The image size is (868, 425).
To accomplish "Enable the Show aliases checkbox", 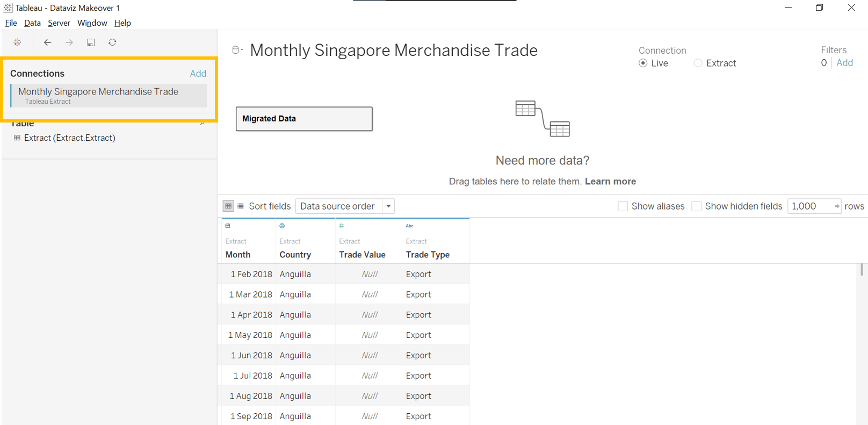I will (x=623, y=206).
